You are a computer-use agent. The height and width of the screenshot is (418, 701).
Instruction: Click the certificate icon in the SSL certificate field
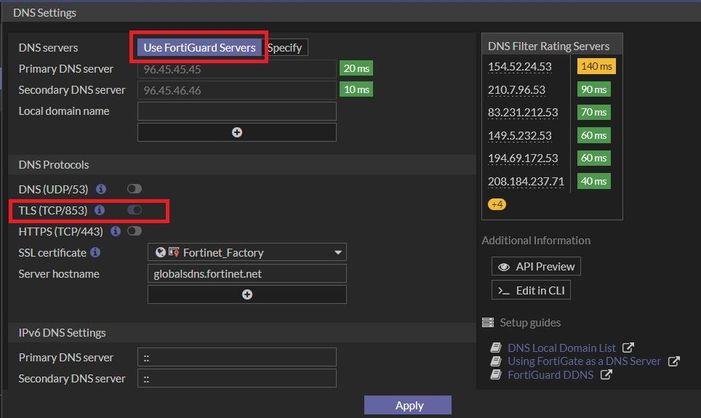click(174, 252)
